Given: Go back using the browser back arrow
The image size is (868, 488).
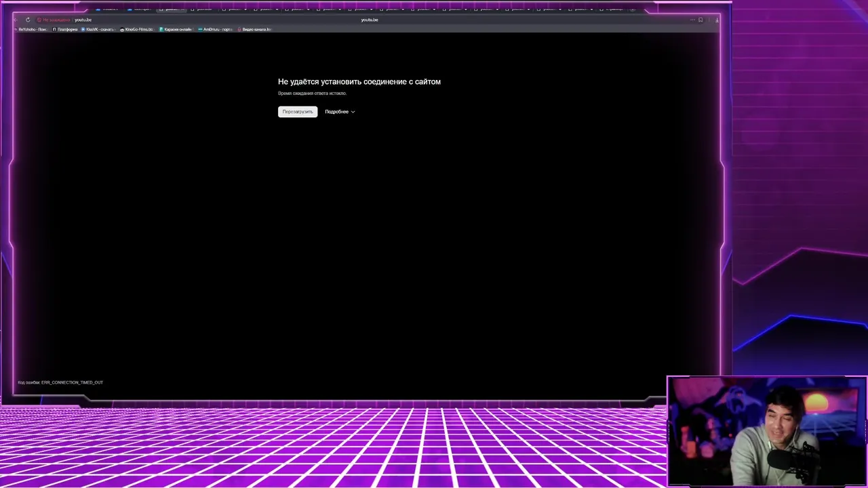Looking at the screenshot, I should click(16, 20).
